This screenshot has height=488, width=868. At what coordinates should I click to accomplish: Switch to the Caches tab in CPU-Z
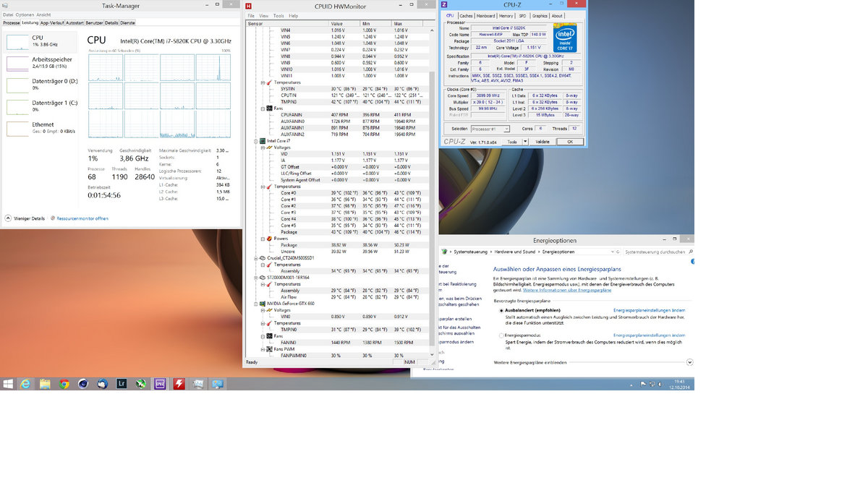tap(466, 16)
